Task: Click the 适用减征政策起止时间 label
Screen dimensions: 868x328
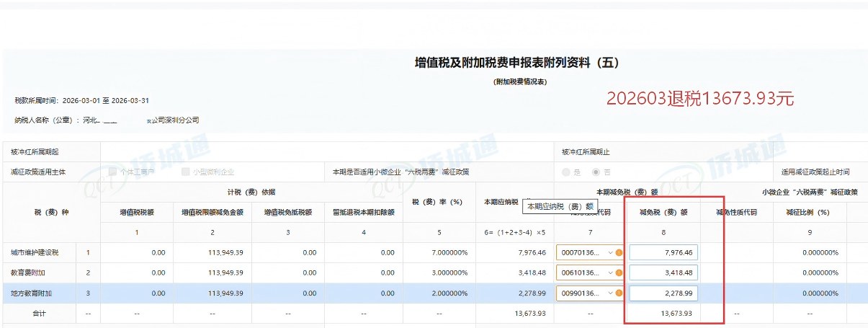Action: (x=815, y=172)
